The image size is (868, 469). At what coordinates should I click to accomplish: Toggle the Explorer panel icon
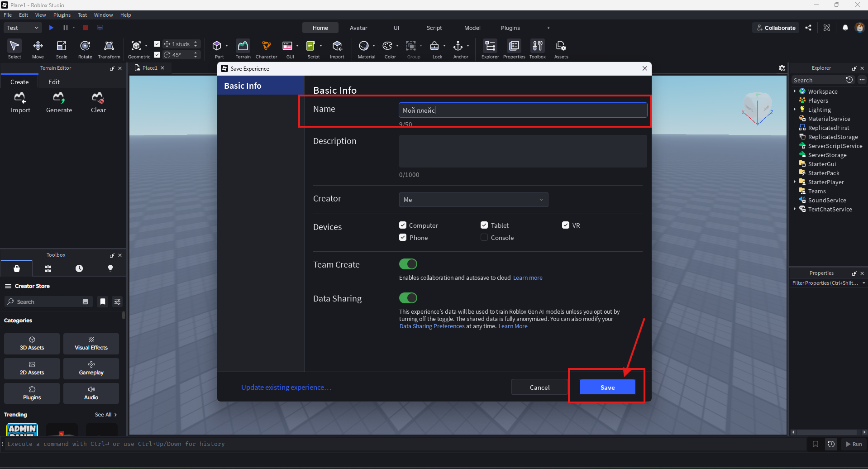pyautogui.click(x=490, y=49)
